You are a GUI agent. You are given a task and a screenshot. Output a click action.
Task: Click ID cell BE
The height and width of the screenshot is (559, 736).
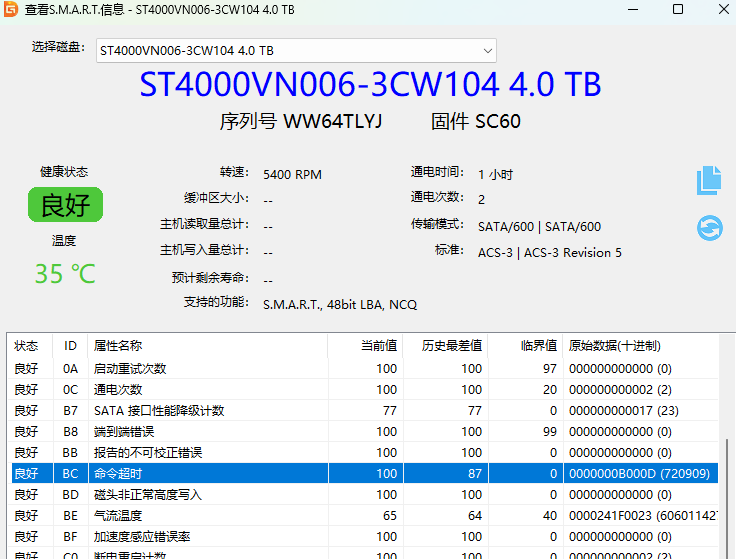(70, 515)
